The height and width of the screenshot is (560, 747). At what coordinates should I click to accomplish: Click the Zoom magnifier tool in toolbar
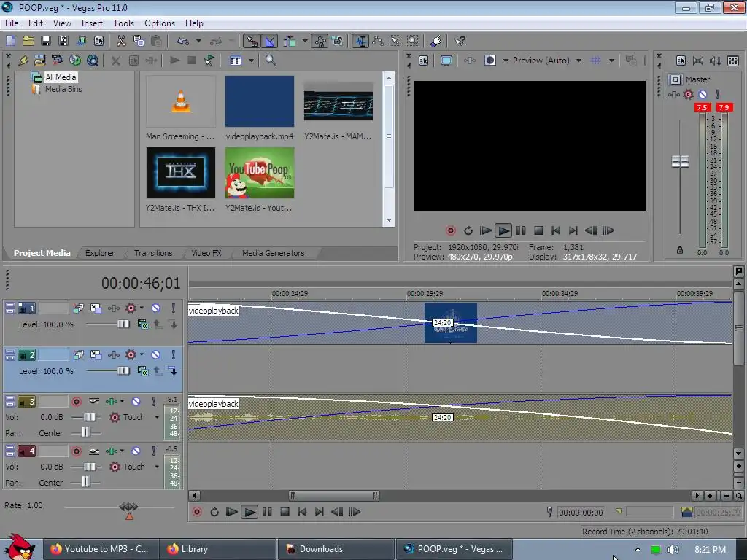point(413,41)
